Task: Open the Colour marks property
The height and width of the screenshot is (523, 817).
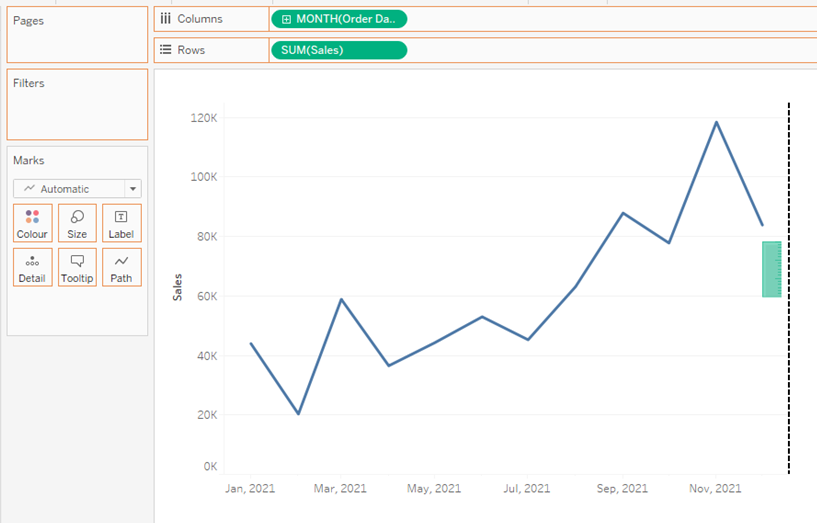Action: coord(32,223)
